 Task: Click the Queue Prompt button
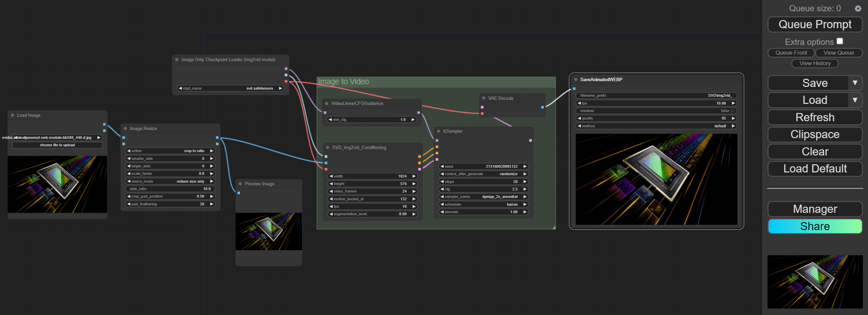click(815, 24)
